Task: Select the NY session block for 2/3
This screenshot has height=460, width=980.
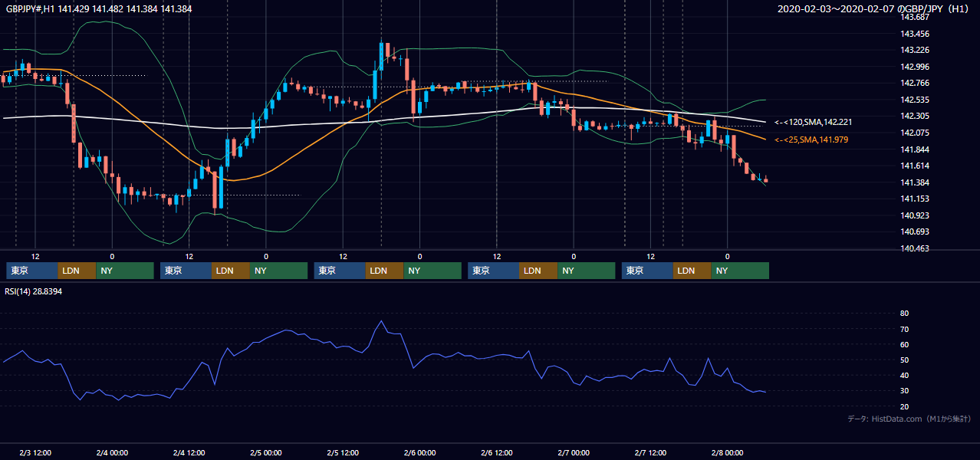Action: [125, 271]
